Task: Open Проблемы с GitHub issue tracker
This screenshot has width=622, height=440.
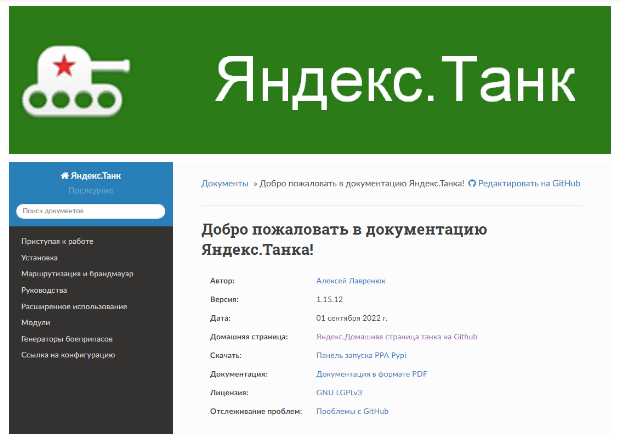Action: (x=352, y=411)
